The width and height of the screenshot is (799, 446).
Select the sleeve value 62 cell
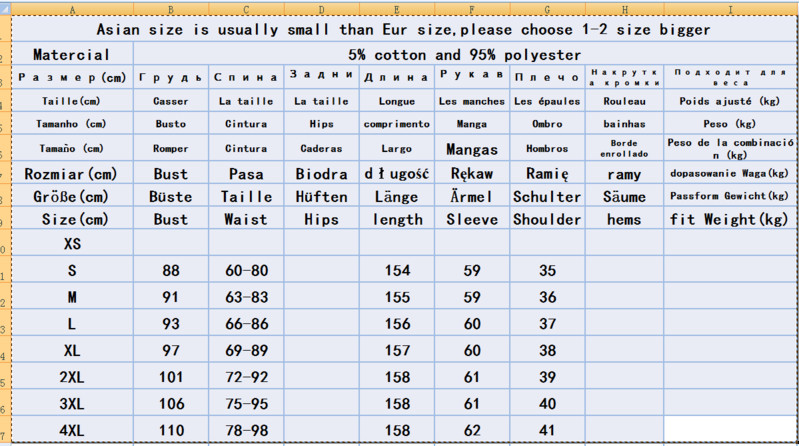point(472,431)
